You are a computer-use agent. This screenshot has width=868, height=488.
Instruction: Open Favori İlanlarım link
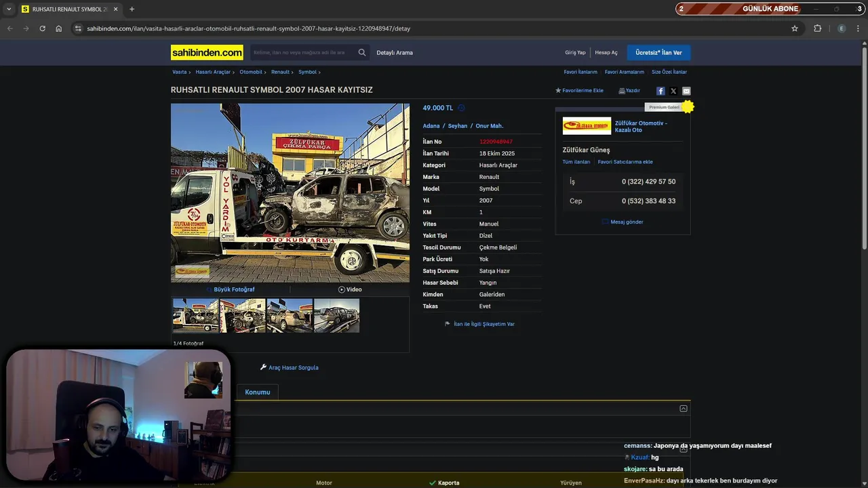pos(580,72)
